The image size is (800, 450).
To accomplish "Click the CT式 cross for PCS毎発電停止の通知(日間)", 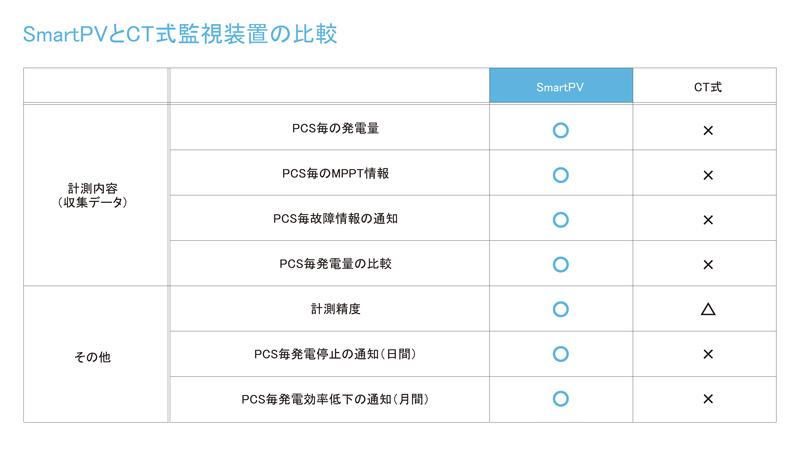I will [x=708, y=354].
